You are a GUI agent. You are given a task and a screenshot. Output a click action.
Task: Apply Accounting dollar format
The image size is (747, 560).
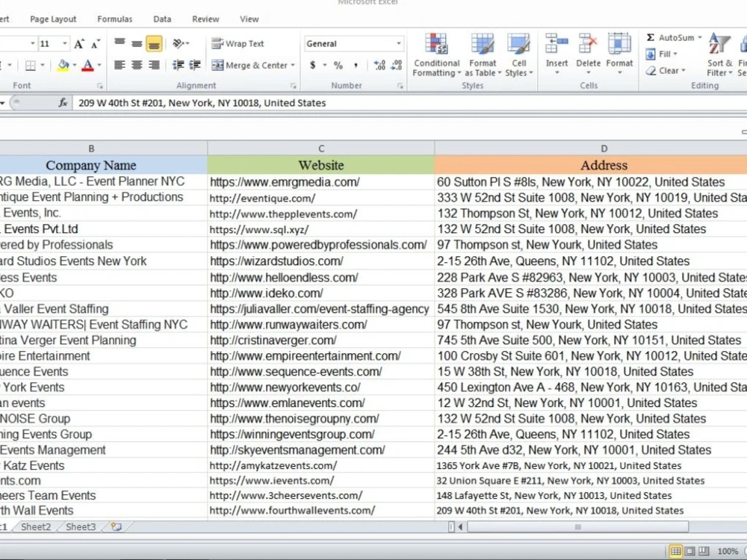[312, 65]
